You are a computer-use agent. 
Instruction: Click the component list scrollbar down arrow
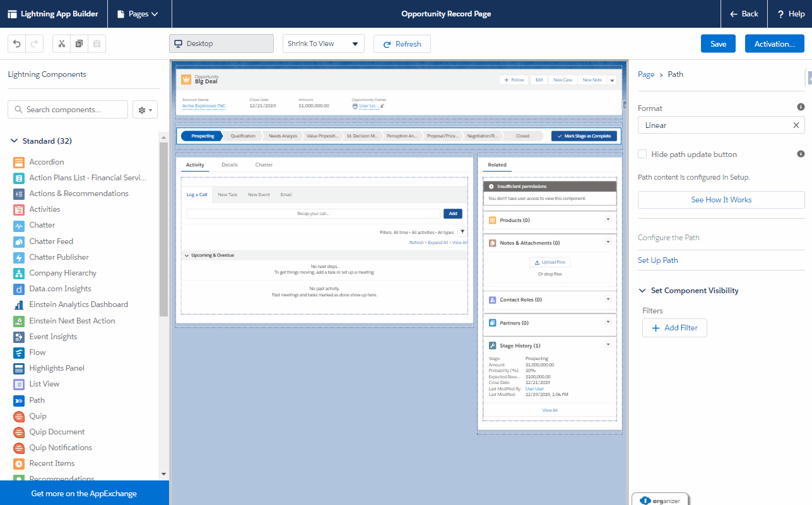(x=163, y=473)
